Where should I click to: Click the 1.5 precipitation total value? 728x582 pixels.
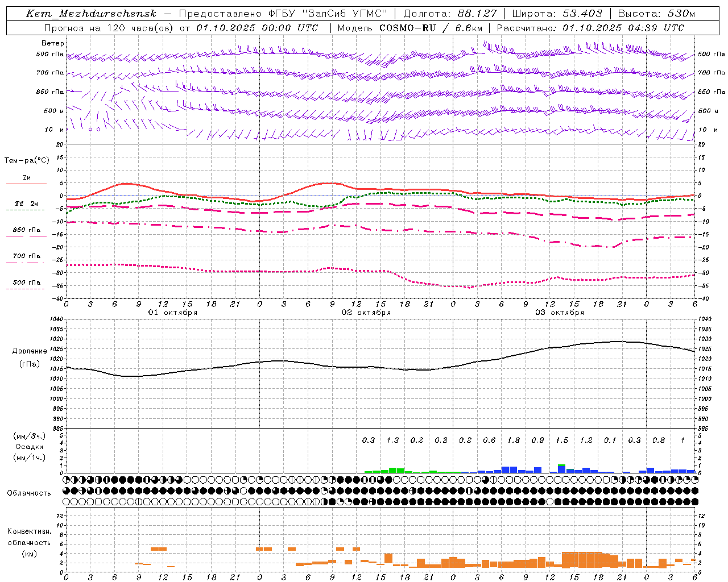click(562, 440)
